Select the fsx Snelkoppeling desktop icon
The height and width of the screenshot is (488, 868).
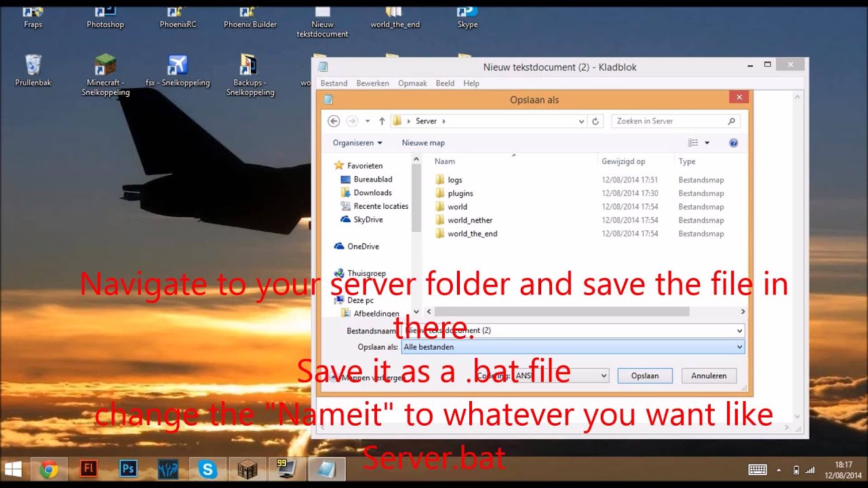178,70
